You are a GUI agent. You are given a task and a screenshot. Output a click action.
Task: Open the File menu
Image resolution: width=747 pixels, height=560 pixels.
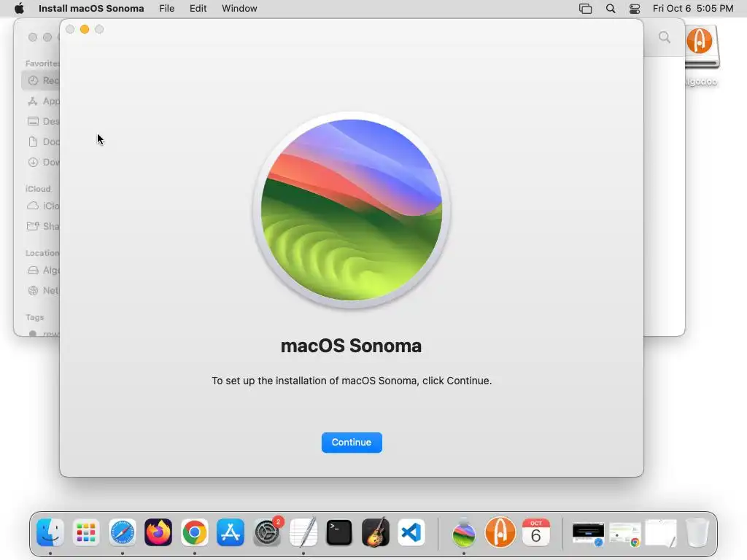(167, 9)
